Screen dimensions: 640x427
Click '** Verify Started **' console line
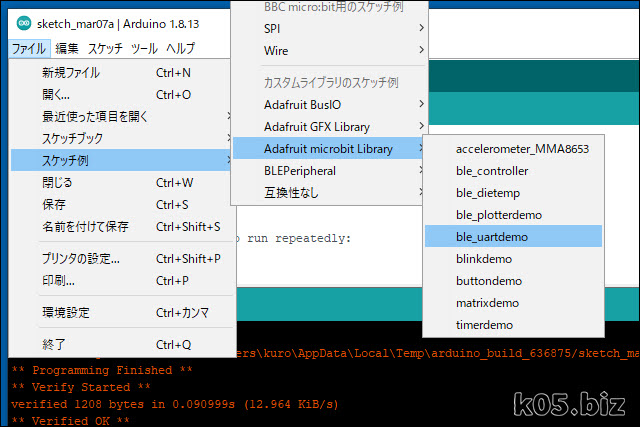[81, 387]
